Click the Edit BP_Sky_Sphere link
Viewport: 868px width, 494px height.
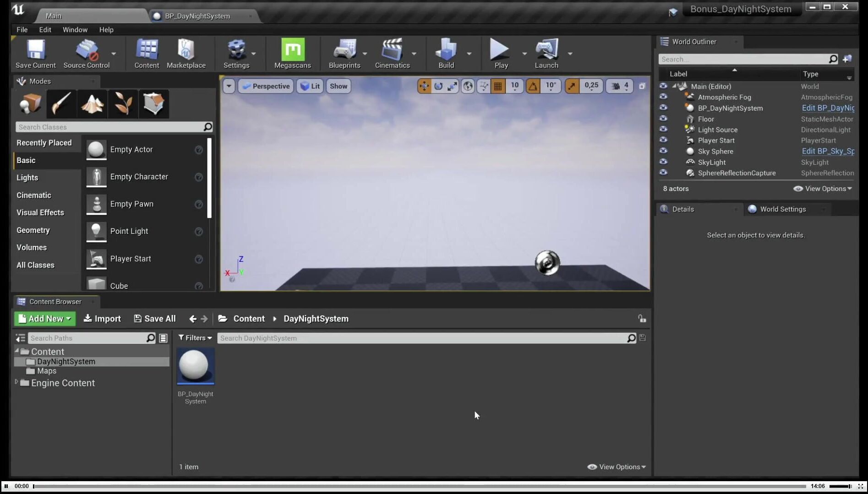tap(828, 151)
